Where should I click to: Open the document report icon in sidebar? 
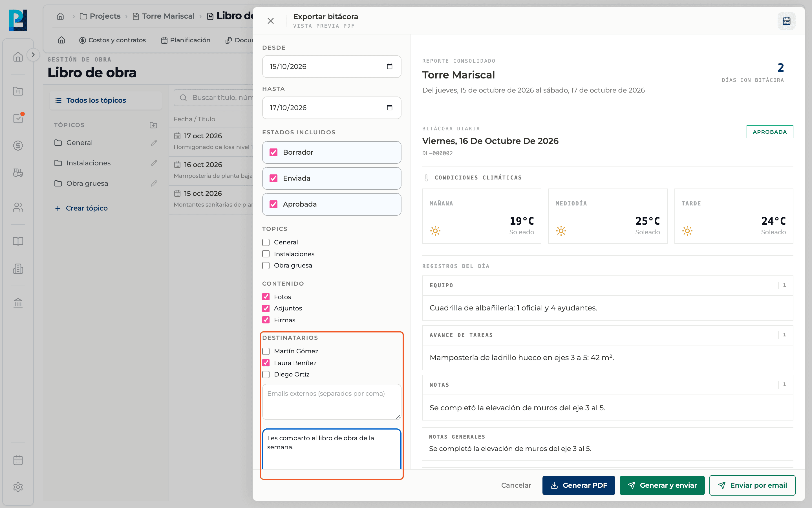(18, 268)
